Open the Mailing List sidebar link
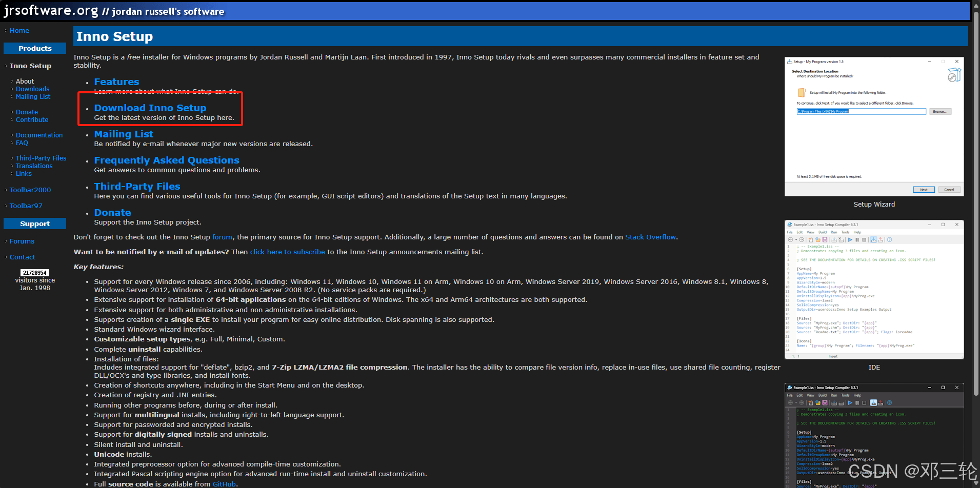The width and height of the screenshot is (980, 488). tap(33, 97)
